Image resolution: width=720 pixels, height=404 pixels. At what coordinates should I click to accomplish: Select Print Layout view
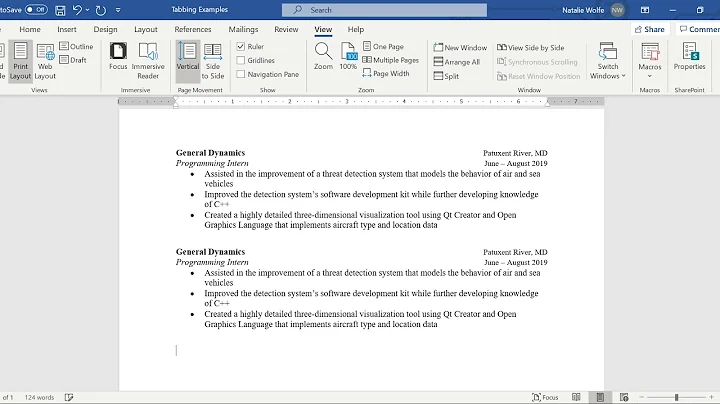pyautogui.click(x=20, y=61)
